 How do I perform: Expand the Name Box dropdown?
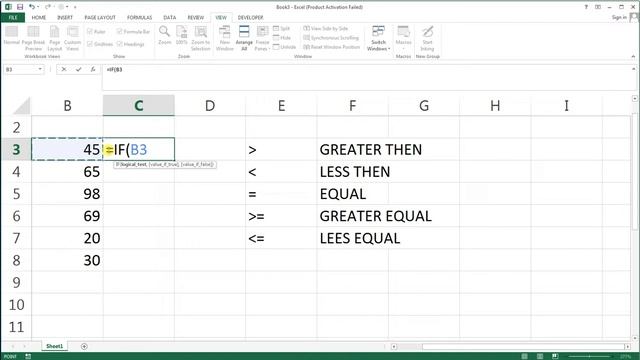tap(40, 69)
